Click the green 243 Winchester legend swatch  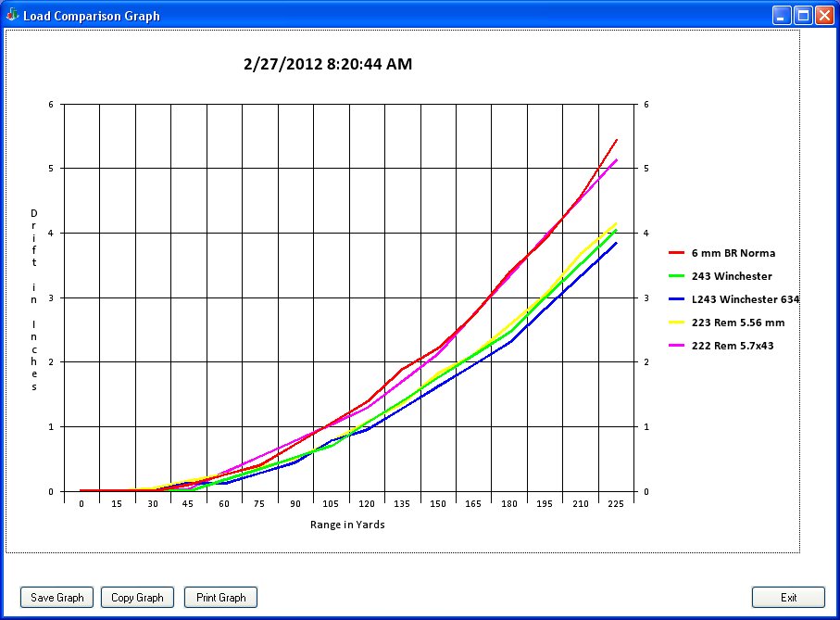coord(676,276)
